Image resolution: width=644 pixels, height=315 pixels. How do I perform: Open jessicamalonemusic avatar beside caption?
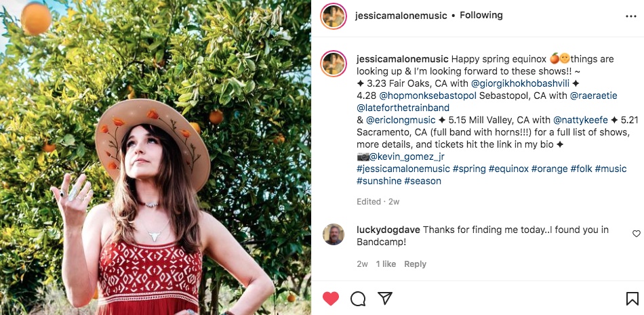(334, 64)
